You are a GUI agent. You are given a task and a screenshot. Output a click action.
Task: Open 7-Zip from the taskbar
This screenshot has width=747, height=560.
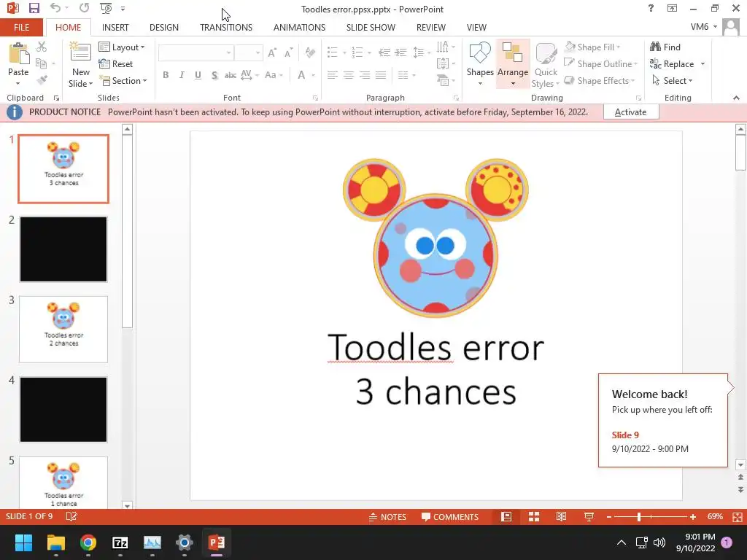pos(120,542)
